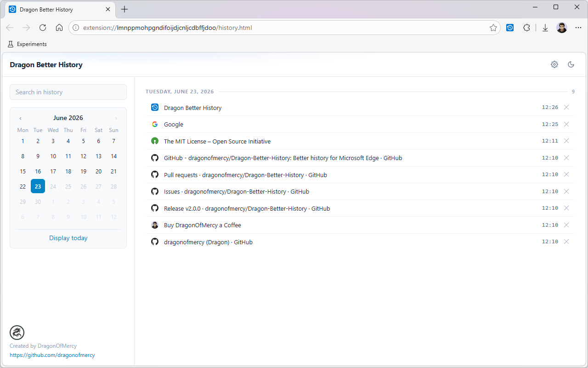Click the Search in history field
The height and width of the screenshot is (368, 588).
[68, 92]
